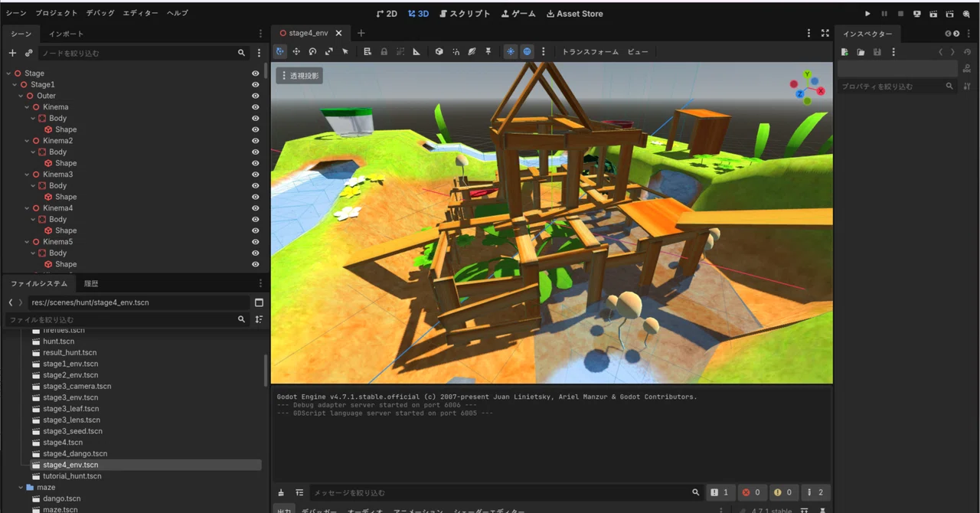Open the トランスフォーム menu in the viewport toolbar
980x513 pixels.
[x=590, y=52]
